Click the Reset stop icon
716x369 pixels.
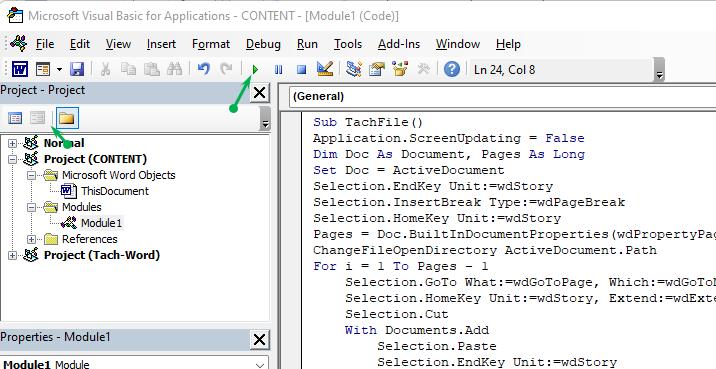coord(301,70)
